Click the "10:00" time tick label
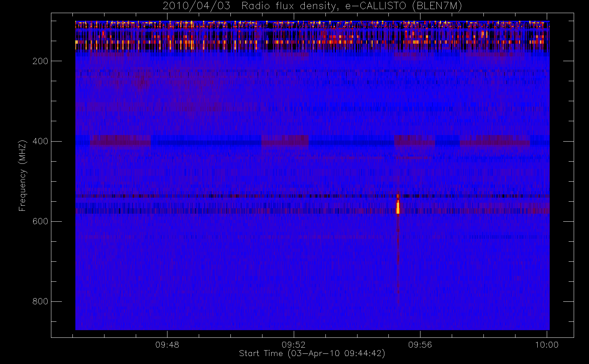 [x=547, y=345]
